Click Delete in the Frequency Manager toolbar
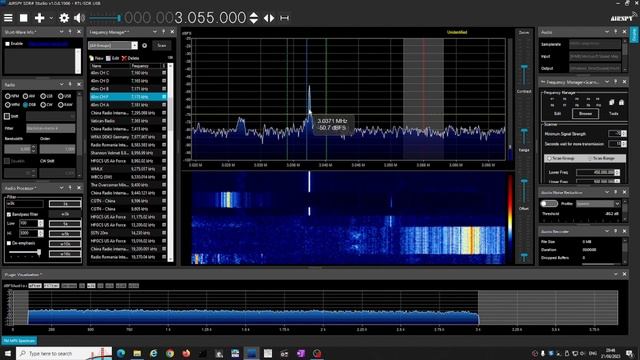The image size is (640, 360). pos(131,58)
